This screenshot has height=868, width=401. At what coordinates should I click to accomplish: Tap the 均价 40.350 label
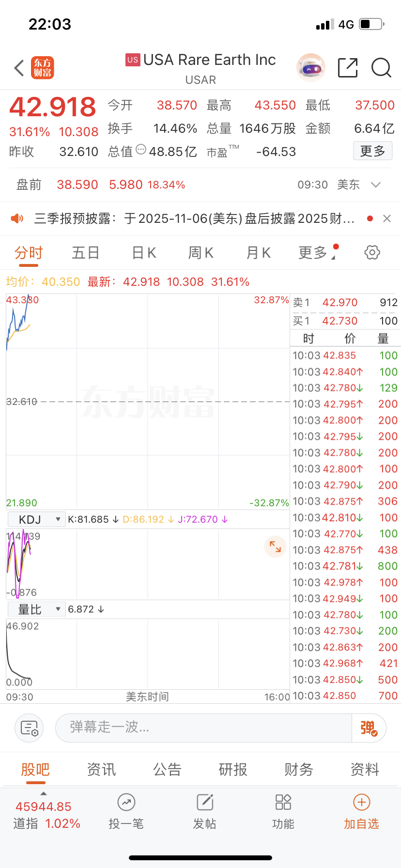pyautogui.click(x=43, y=282)
